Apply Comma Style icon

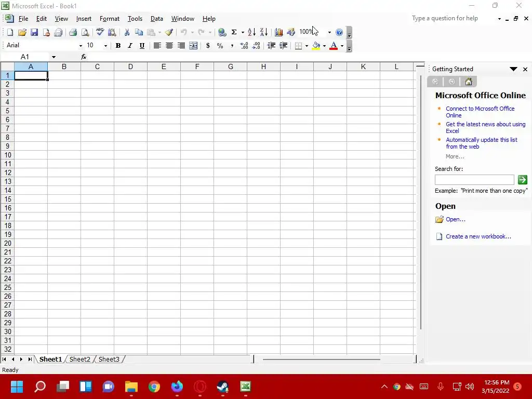(x=232, y=46)
